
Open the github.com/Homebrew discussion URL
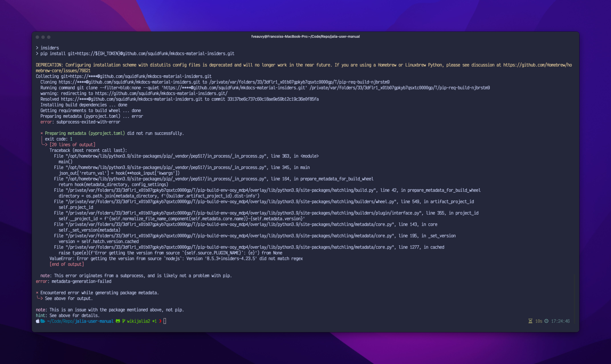pos(538,65)
